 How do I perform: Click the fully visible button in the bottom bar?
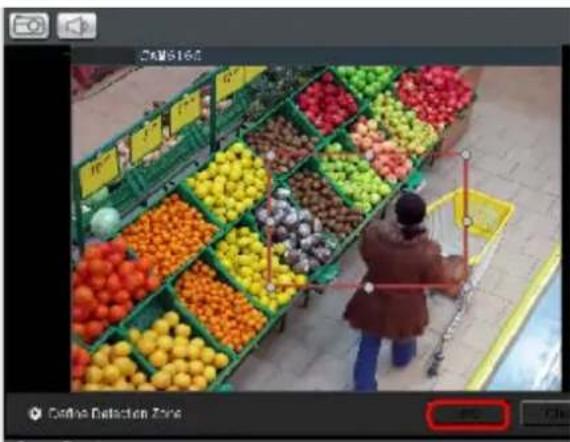pos(469,415)
